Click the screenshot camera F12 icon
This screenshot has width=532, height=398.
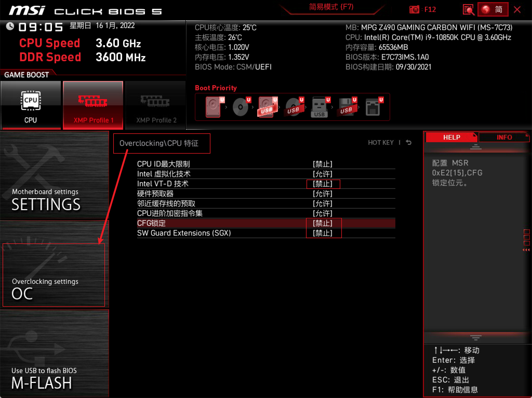pyautogui.click(x=414, y=10)
